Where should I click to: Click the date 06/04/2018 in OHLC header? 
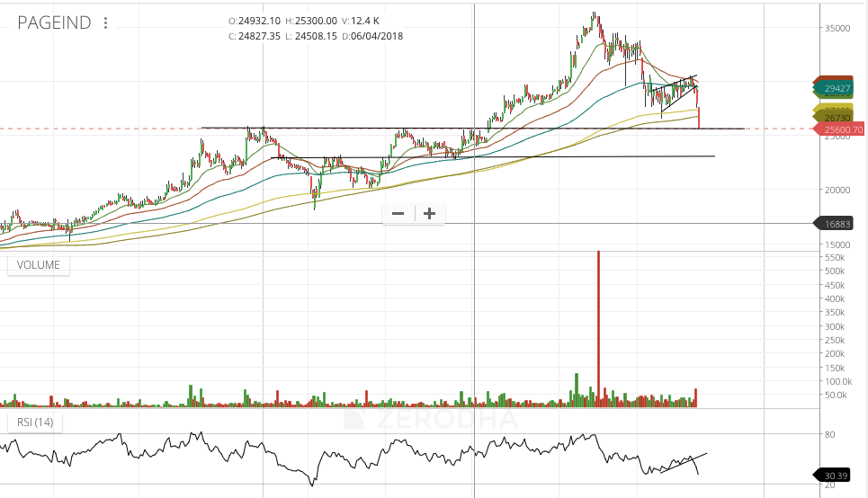pyautogui.click(x=377, y=36)
